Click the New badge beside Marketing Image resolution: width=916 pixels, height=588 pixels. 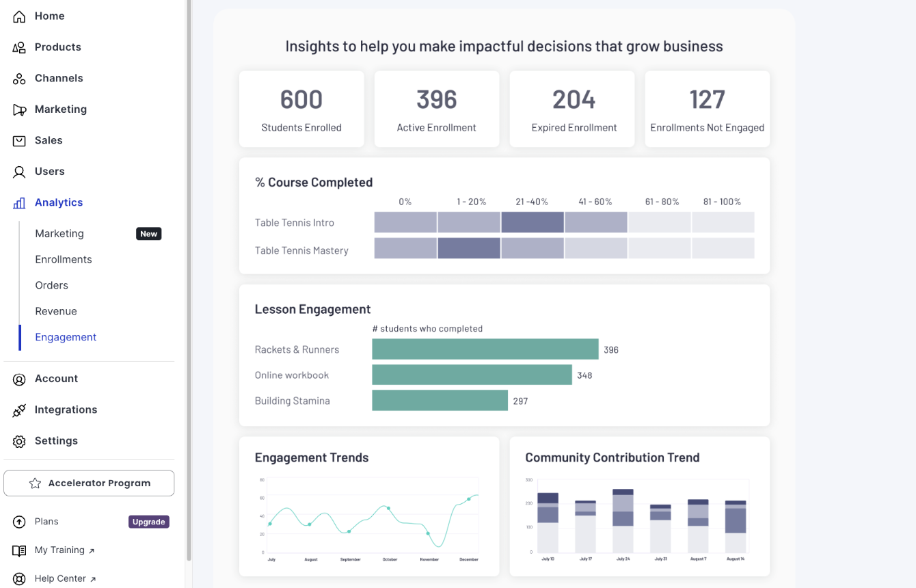[149, 234]
